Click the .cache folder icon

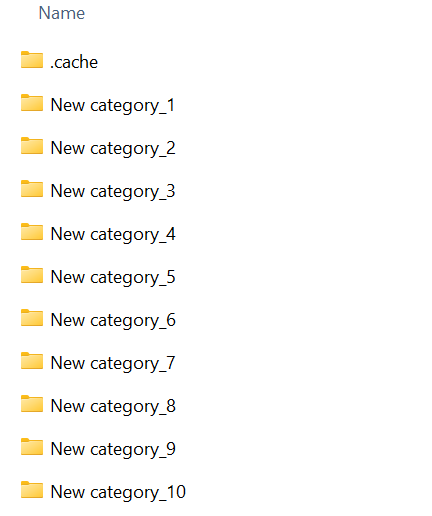(32, 60)
